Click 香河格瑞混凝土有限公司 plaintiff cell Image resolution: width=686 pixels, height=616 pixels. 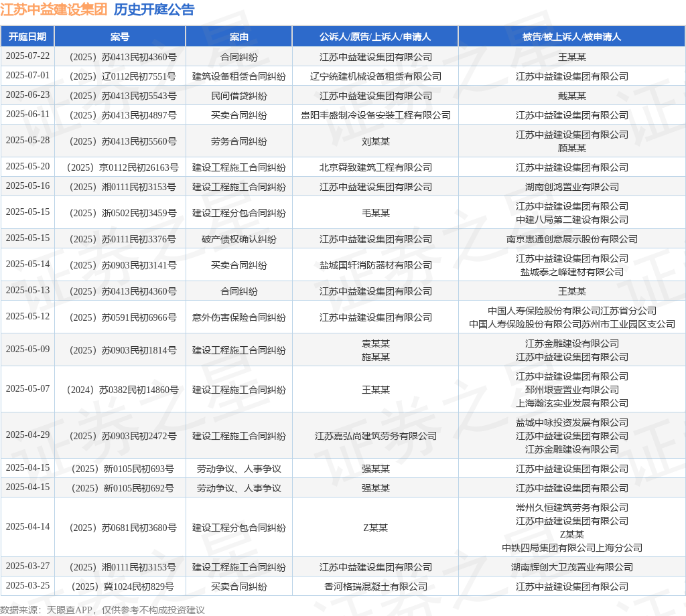375,587
